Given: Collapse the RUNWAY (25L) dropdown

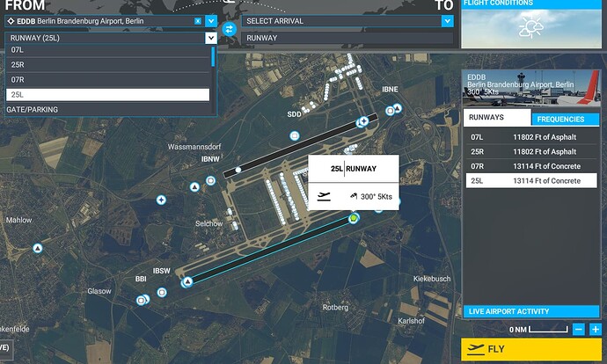Looking at the screenshot, I should [x=210, y=38].
